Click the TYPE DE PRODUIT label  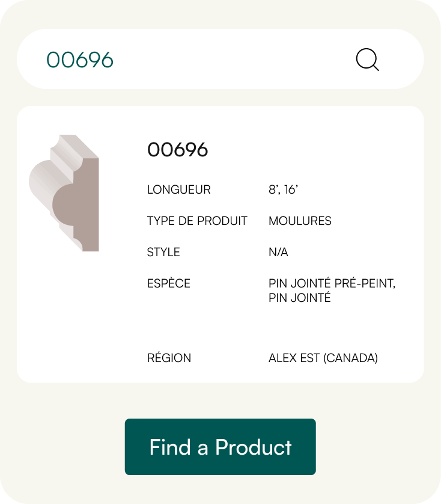(x=197, y=221)
